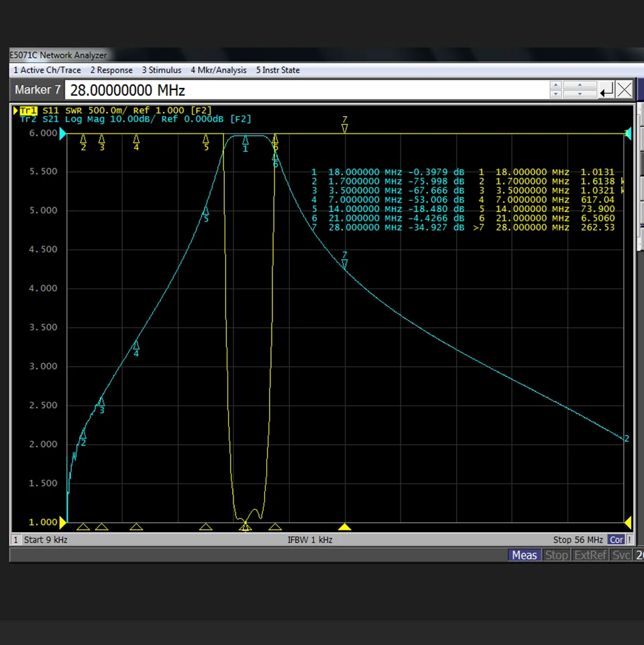This screenshot has height=645, width=644.
Task: Click the filled yellow active-marker triangle on x-axis
Action: (345, 527)
